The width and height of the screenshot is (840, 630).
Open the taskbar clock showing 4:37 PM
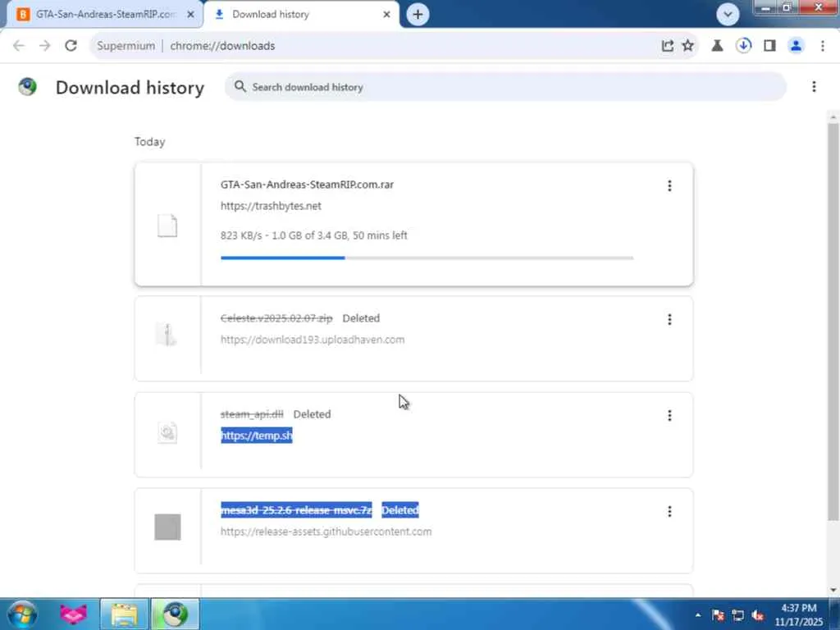tap(798, 614)
